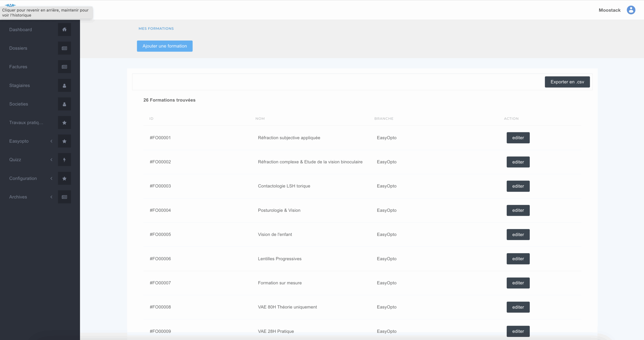The width and height of the screenshot is (644, 340).
Task: Click the Dossiers sidebar icon
Action: point(64,48)
